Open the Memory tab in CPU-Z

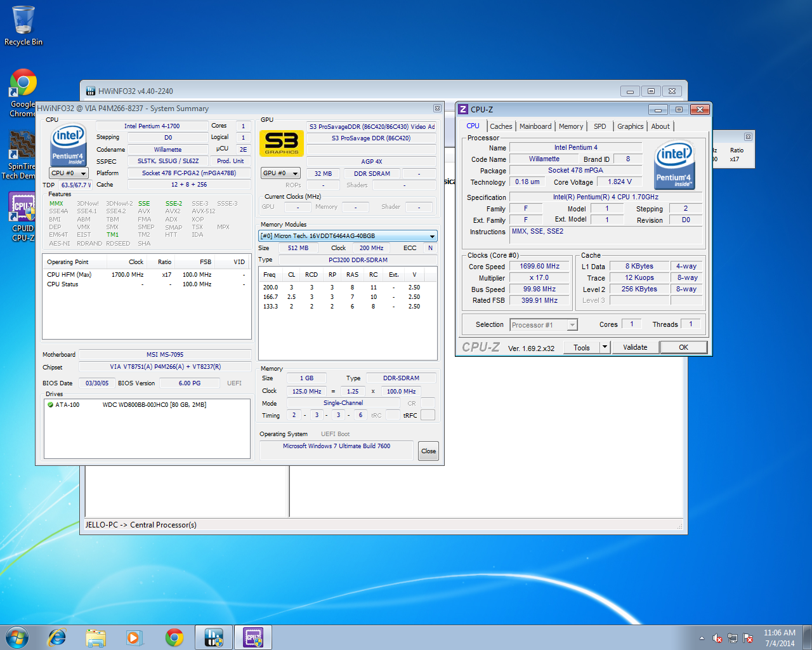coord(571,126)
